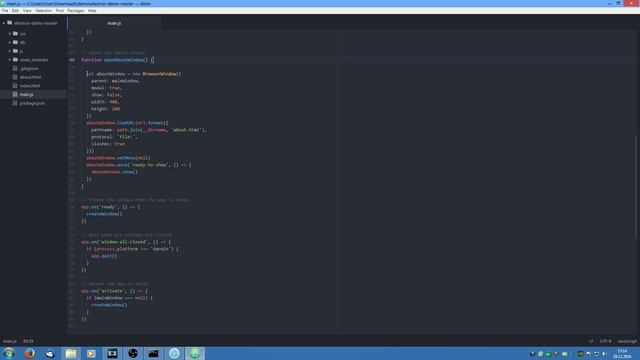Open about.html from the tree view

(30, 77)
